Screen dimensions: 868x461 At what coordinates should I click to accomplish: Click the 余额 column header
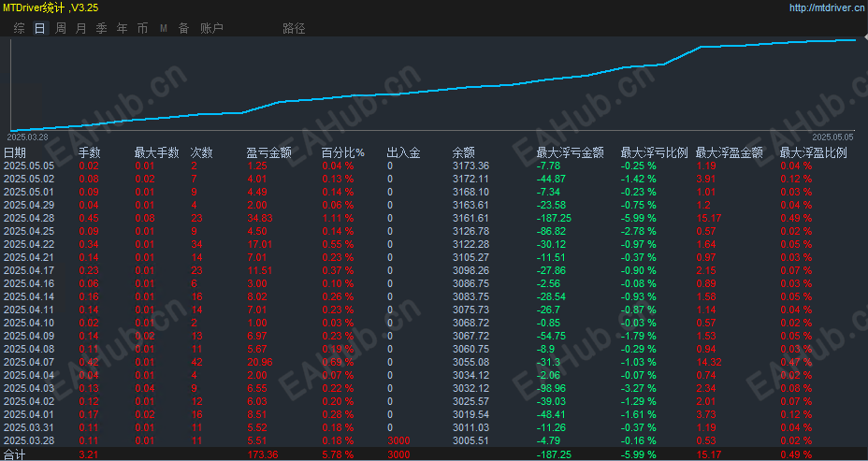click(464, 152)
